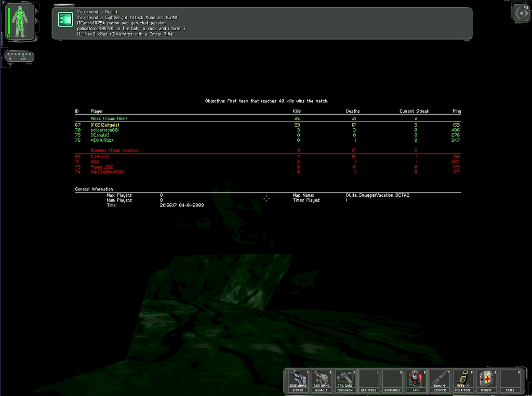The height and width of the screenshot is (396, 532).
Task: Click the ping value 153 for Zeitgeist
Action: click(456, 125)
